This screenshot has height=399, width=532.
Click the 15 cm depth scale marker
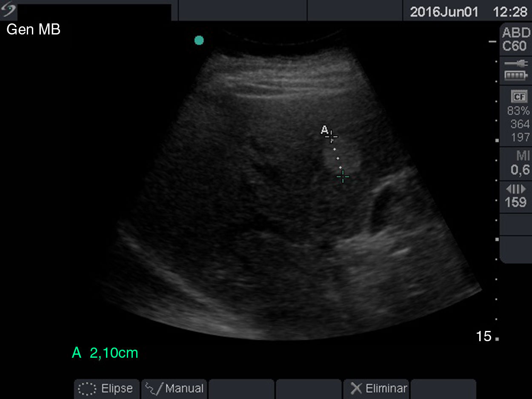point(484,336)
